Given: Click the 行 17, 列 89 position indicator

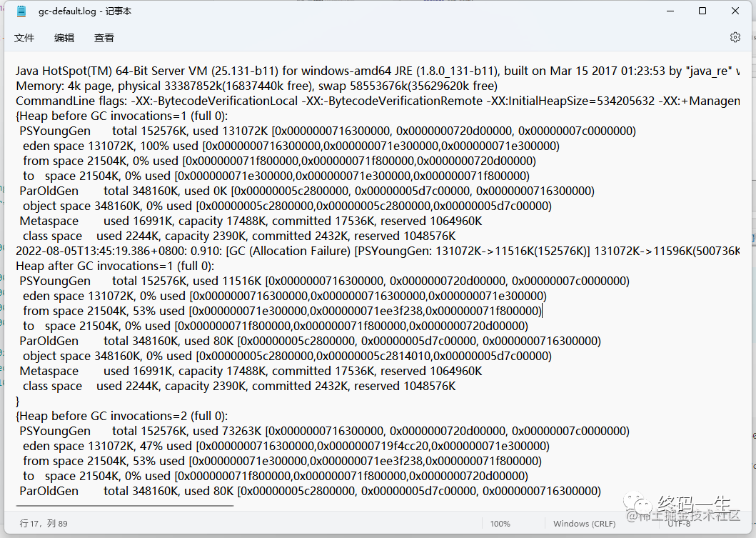Looking at the screenshot, I should point(44,524).
